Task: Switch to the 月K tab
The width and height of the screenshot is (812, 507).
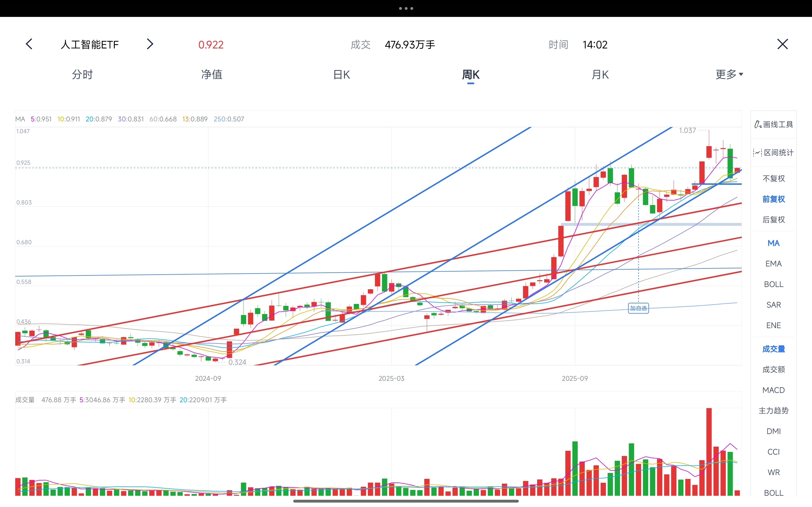Action: [x=600, y=74]
